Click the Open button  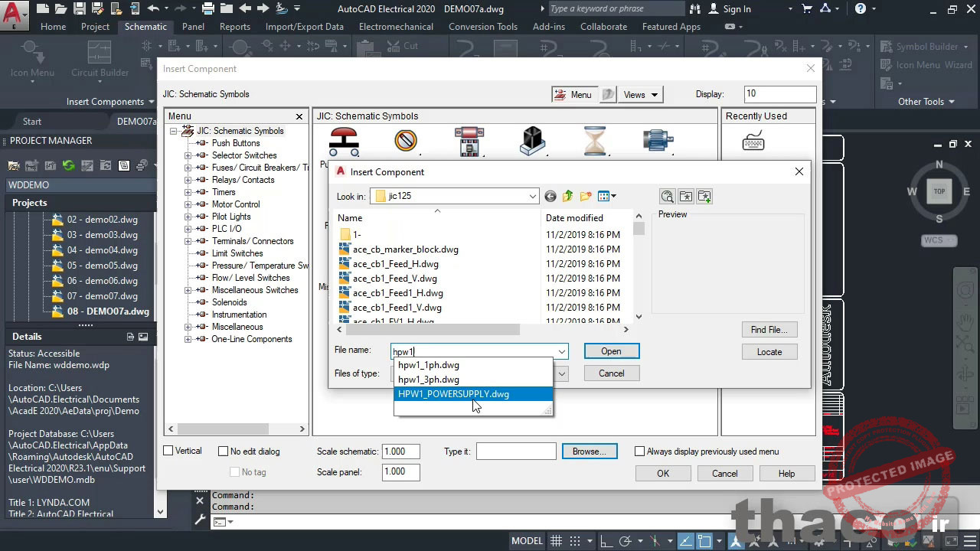[x=611, y=350]
